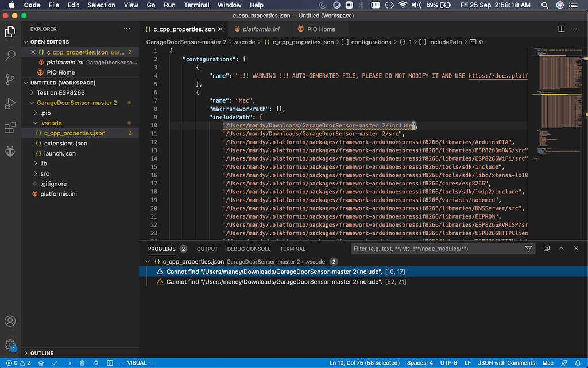The image size is (588, 368).
Task: Open macOS Wi-Fi status menu
Action: tap(403, 5)
